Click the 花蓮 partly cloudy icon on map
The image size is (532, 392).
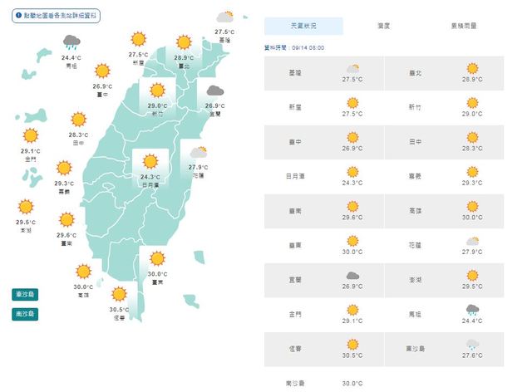pyautogui.click(x=198, y=153)
